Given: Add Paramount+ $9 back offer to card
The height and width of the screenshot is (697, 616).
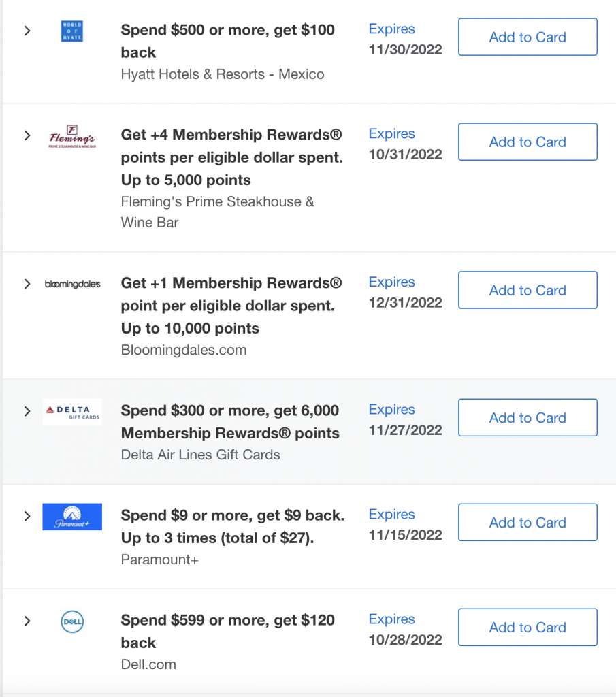Looking at the screenshot, I should pyautogui.click(x=528, y=523).
